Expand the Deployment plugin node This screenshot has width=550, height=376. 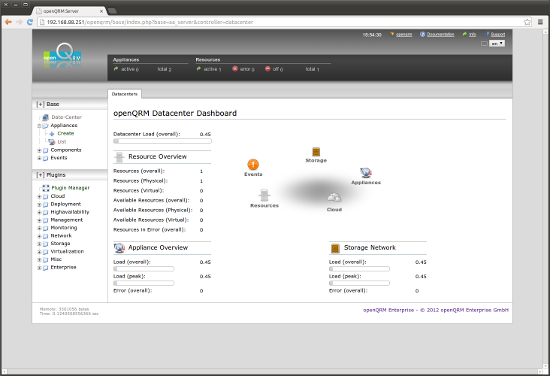point(39,204)
